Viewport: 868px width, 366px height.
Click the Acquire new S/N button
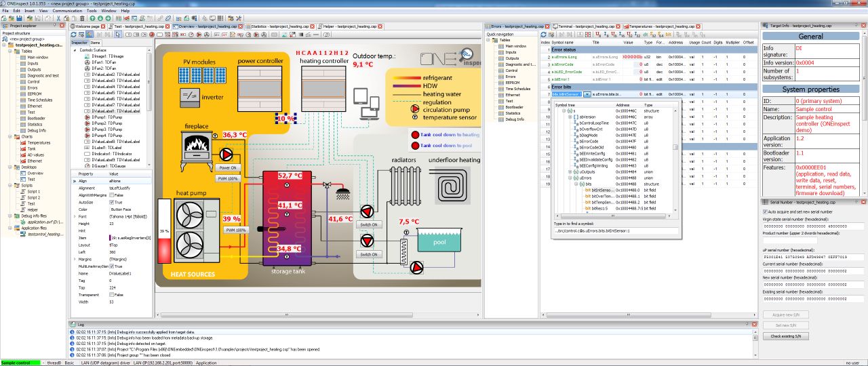(786, 314)
